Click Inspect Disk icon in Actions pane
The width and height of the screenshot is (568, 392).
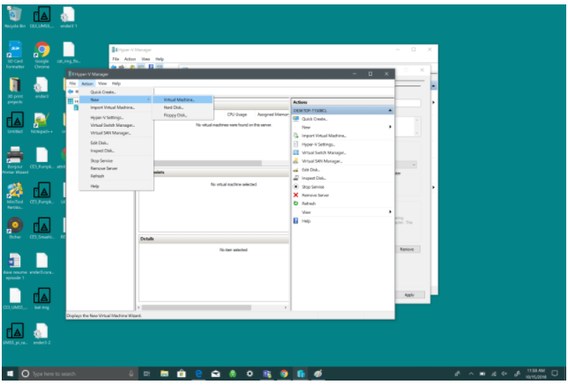point(295,178)
